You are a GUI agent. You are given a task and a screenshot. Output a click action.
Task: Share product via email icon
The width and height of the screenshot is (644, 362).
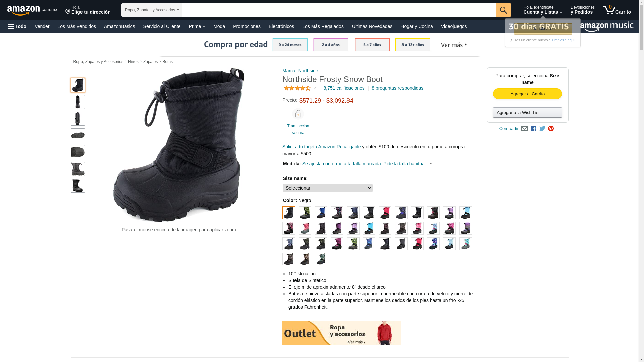coord(524,129)
